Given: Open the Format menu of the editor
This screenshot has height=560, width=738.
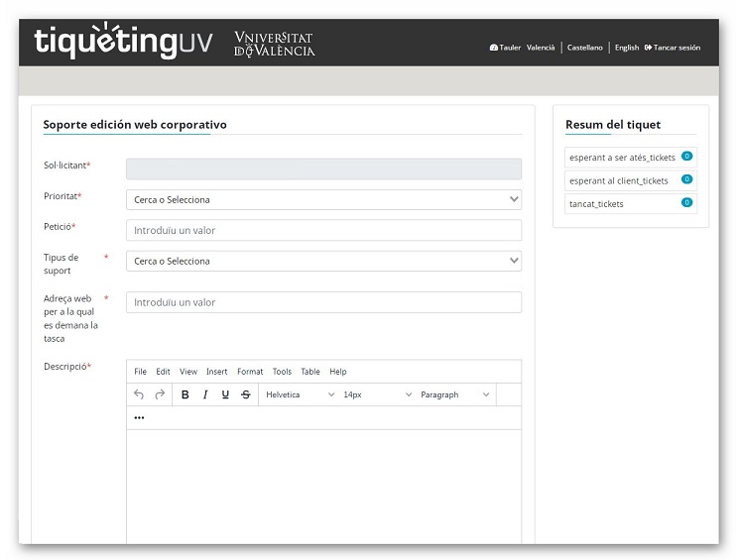Looking at the screenshot, I should pyautogui.click(x=250, y=372).
